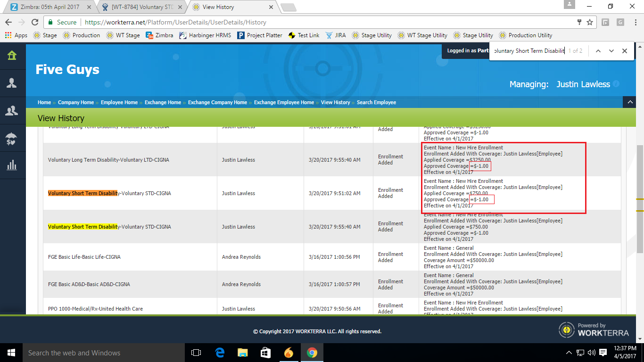Click the Search the web and Windows box

(103, 353)
